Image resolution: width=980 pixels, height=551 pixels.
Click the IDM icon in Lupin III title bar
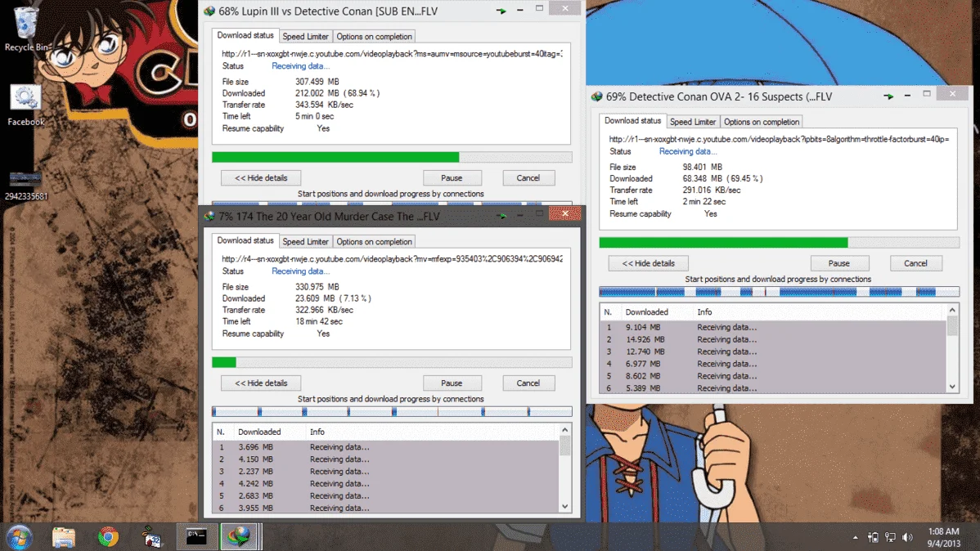click(x=209, y=11)
